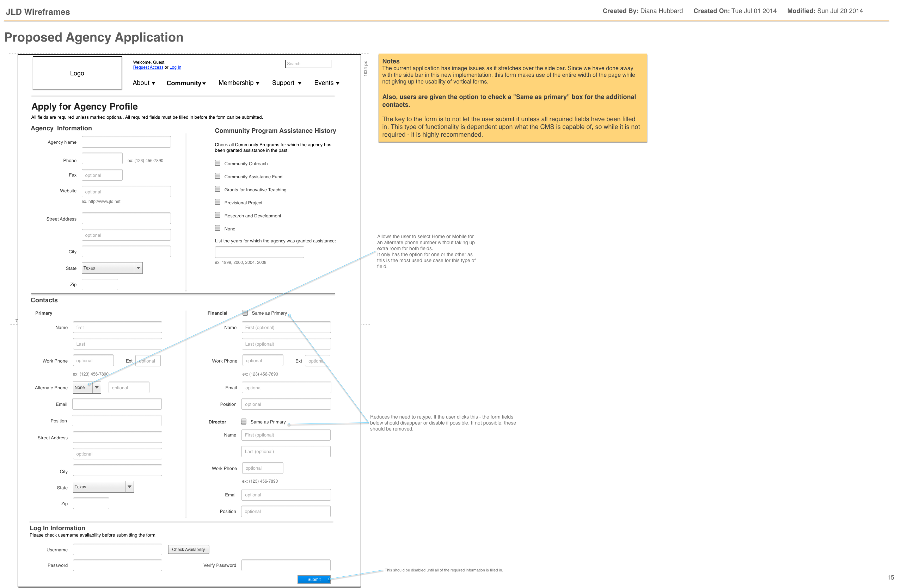Check the Grants for Innovative Teaching box
The height and width of the screenshot is (588, 901).
pyautogui.click(x=218, y=189)
